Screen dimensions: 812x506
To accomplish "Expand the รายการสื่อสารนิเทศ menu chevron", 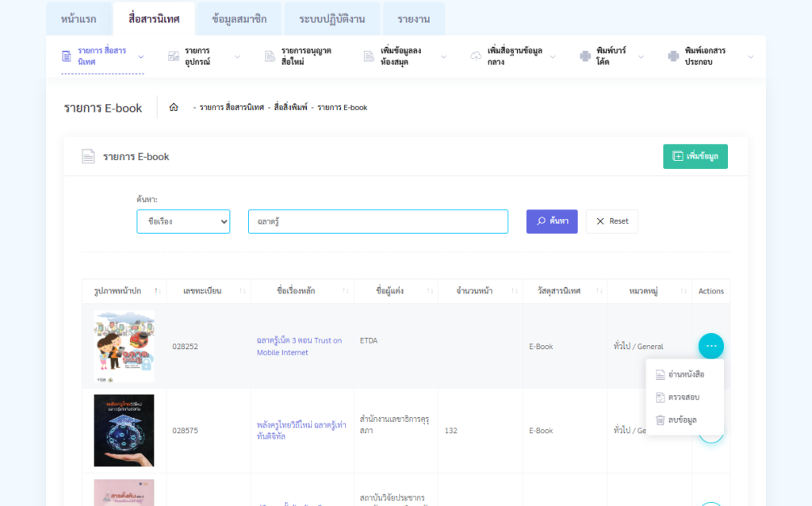I will (141, 56).
